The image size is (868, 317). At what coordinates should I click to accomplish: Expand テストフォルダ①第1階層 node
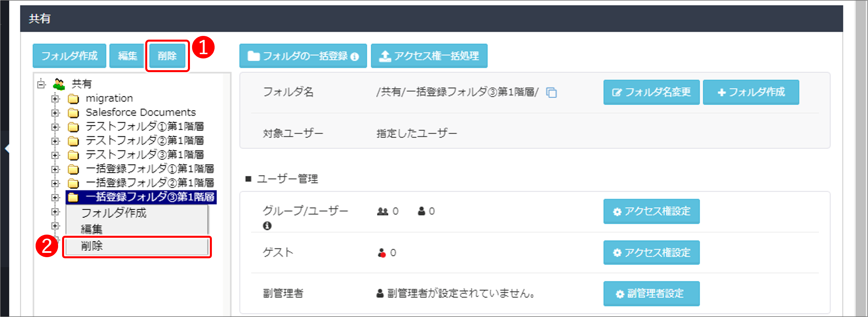(x=55, y=127)
